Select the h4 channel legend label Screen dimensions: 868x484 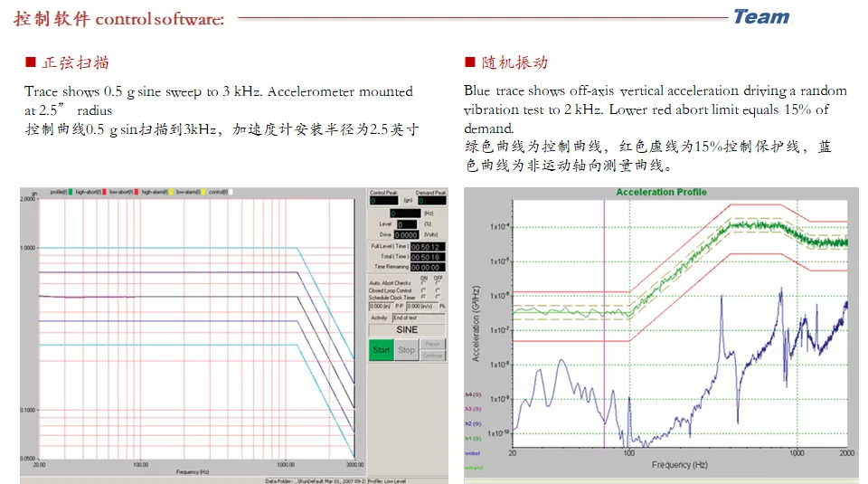click(x=473, y=394)
